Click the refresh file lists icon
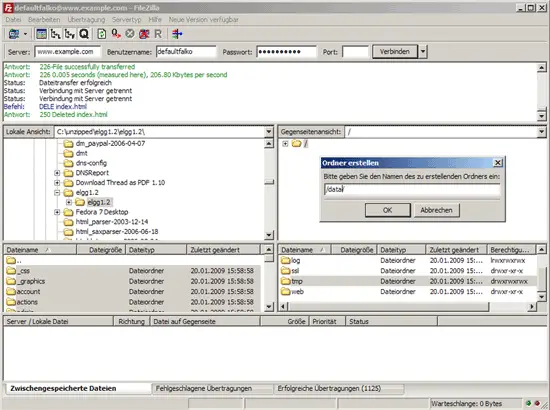The width and height of the screenshot is (550, 410). [102, 34]
